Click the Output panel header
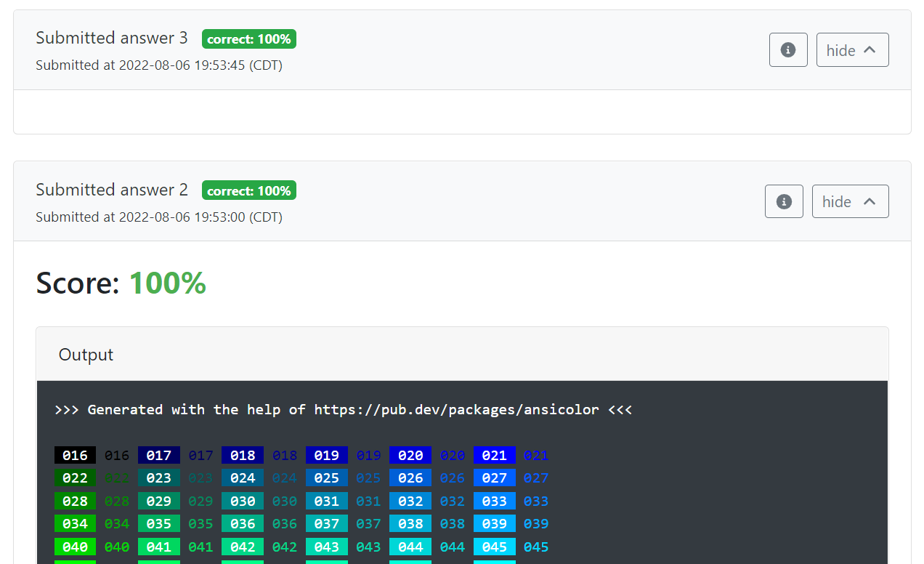 pos(85,355)
